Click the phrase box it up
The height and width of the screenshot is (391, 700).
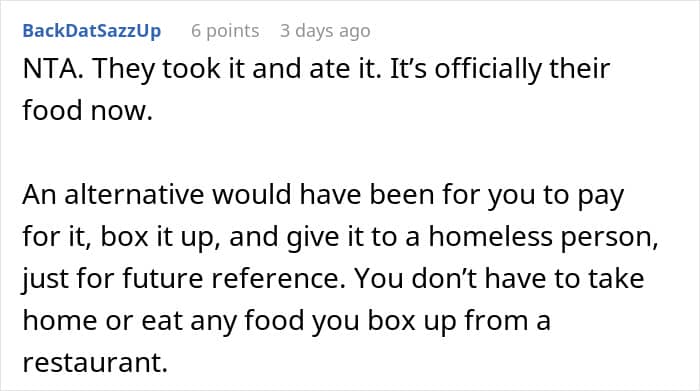pyautogui.click(x=160, y=237)
